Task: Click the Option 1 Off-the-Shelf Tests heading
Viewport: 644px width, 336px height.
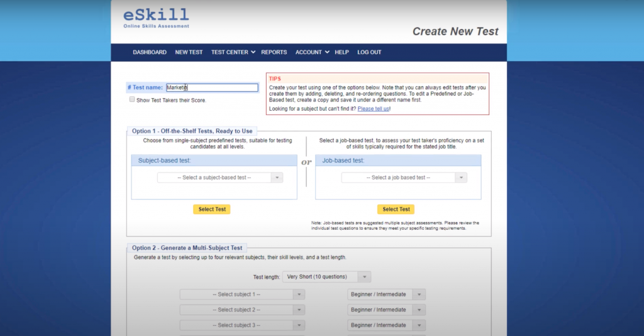Action: pos(192,131)
